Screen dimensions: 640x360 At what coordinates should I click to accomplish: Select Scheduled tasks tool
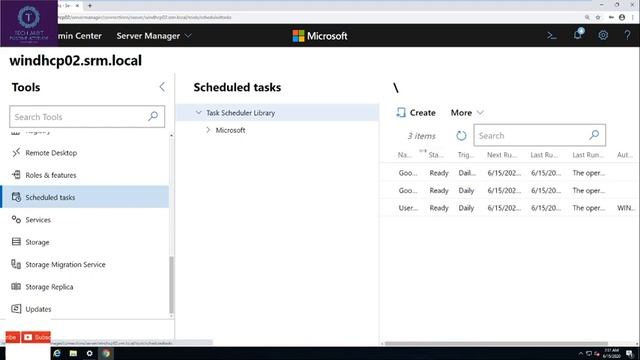coord(85,197)
